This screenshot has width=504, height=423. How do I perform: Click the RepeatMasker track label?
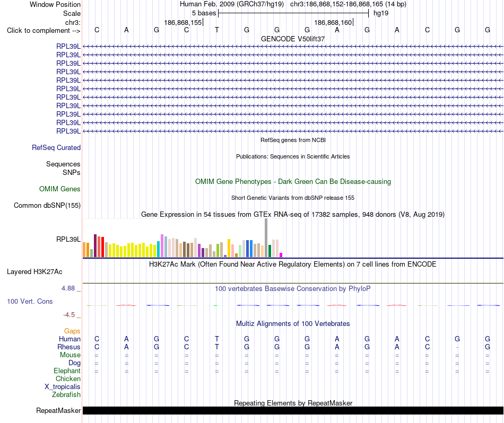click(58, 411)
